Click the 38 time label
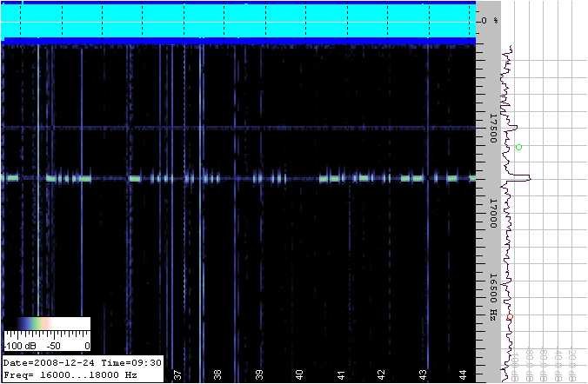The width and height of the screenshot is (588, 384). [217, 374]
